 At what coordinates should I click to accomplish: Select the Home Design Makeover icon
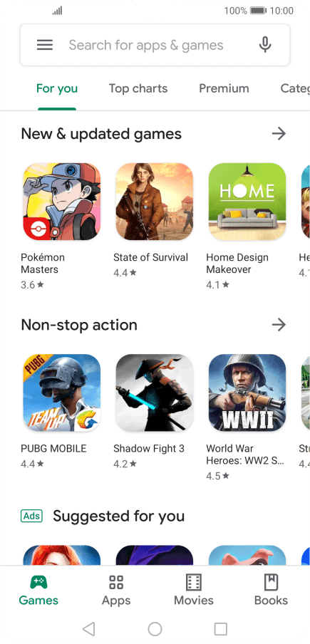[x=247, y=202]
